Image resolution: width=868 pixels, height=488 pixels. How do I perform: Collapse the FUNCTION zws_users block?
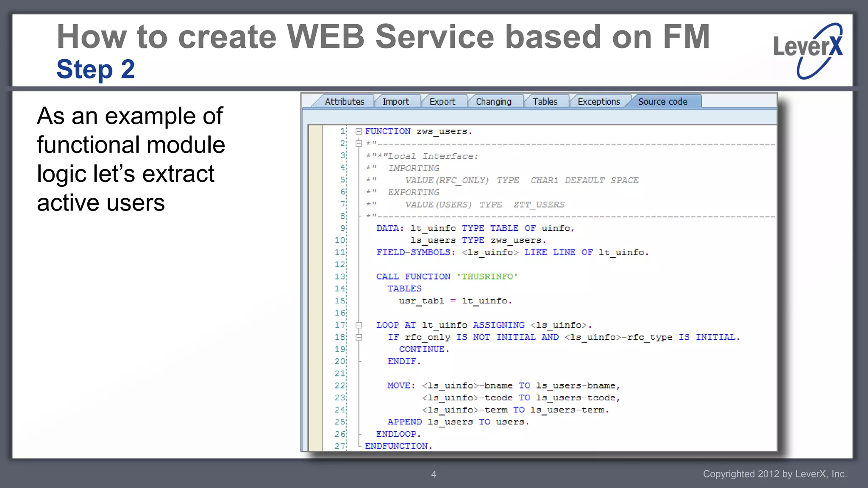pos(359,131)
